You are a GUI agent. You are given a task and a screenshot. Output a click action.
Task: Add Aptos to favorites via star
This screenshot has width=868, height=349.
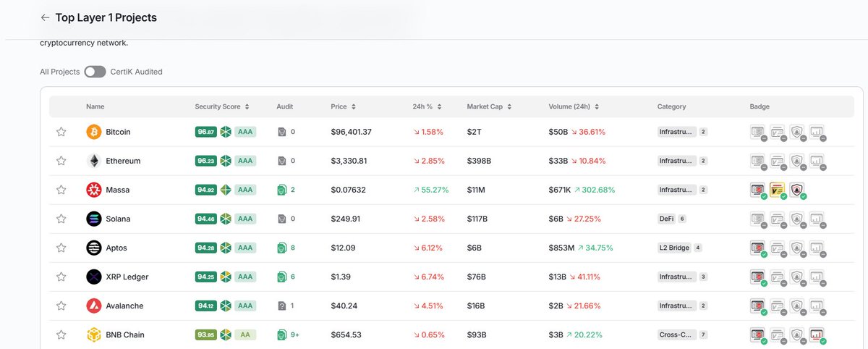click(61, 248)
